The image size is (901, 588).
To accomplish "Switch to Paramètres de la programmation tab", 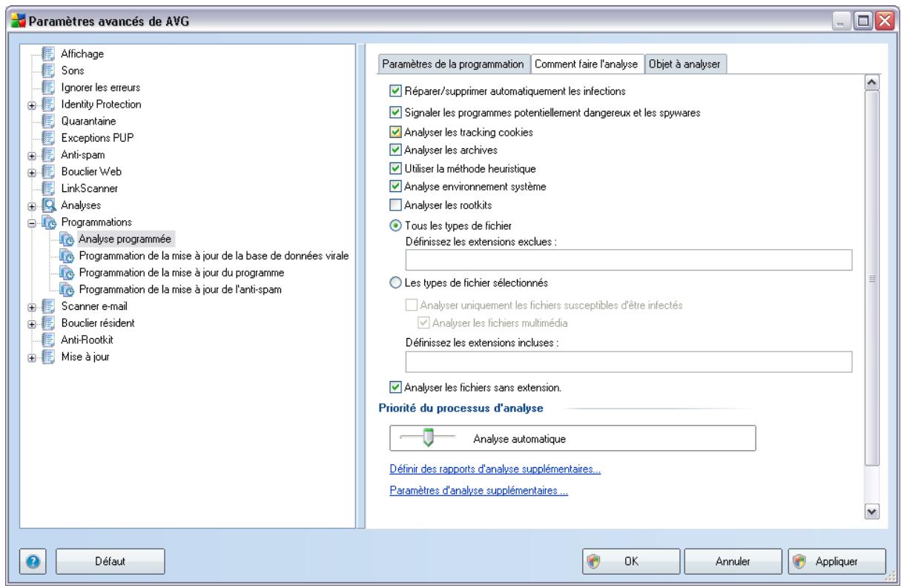I will (x=453, y=64).
